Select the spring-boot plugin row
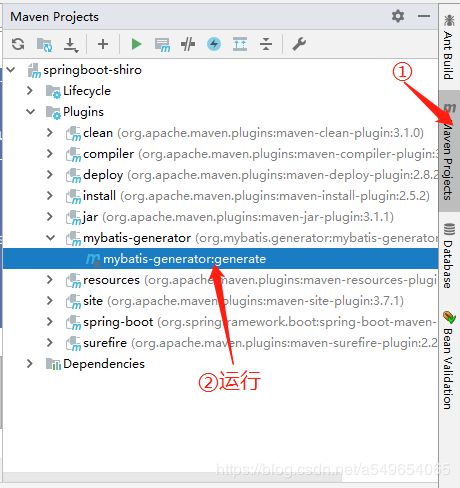 point(221,322)
